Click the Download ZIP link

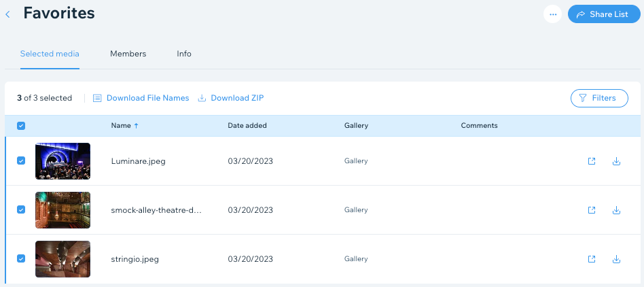point(231,98)
